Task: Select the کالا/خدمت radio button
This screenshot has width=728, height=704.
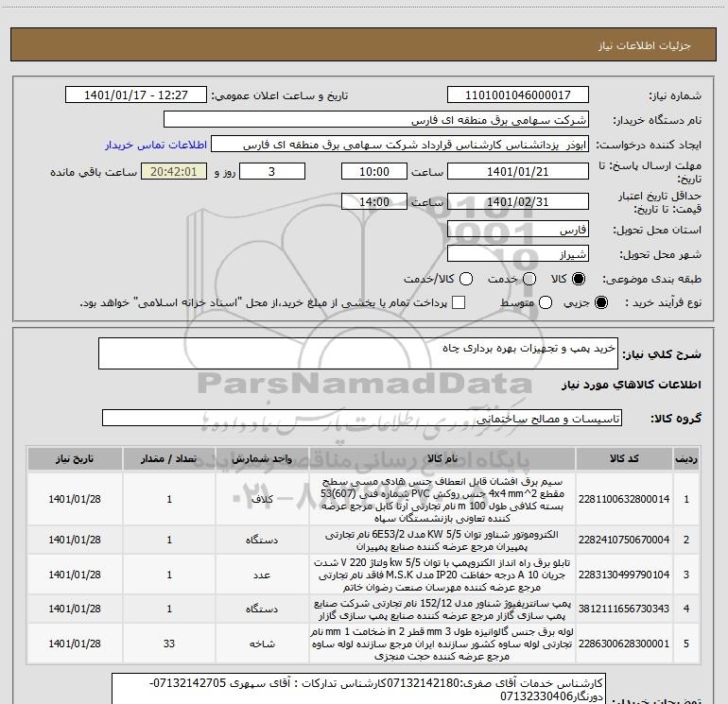Action: click(x=466, y=279)
